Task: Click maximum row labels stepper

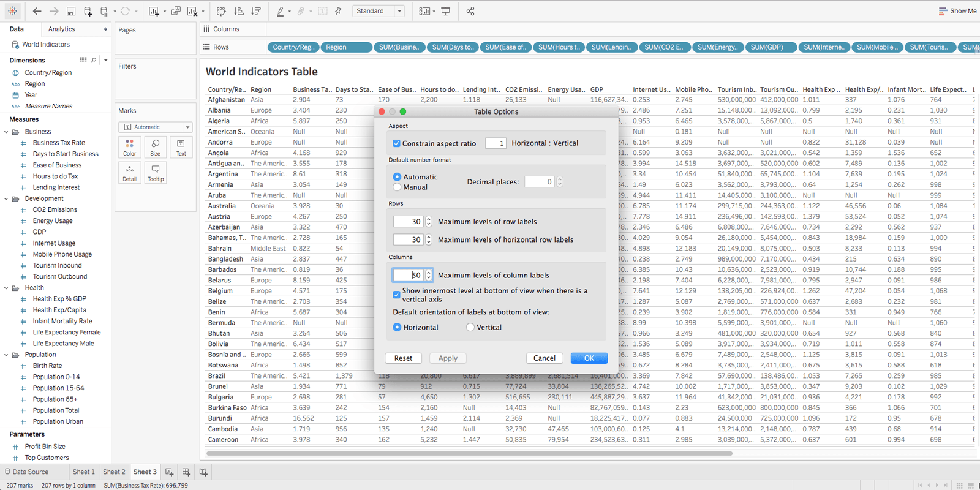Action: pyautogui.click(x=429, y=222)
